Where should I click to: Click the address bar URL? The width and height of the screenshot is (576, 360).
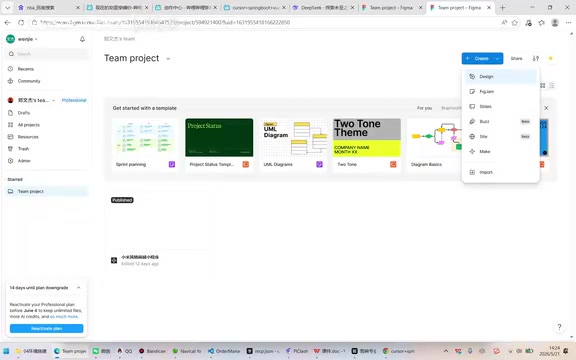pyautogui.click(x=165, y=22)
